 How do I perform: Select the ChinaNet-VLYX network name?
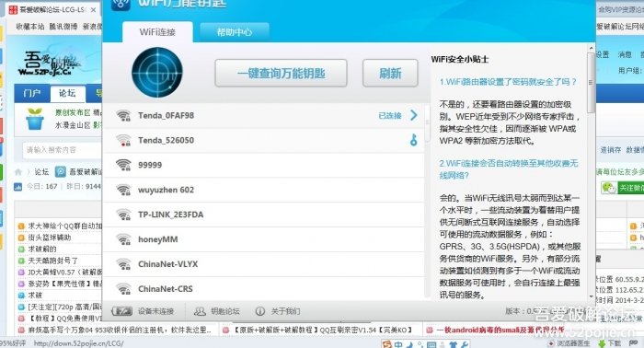point(167,264)
